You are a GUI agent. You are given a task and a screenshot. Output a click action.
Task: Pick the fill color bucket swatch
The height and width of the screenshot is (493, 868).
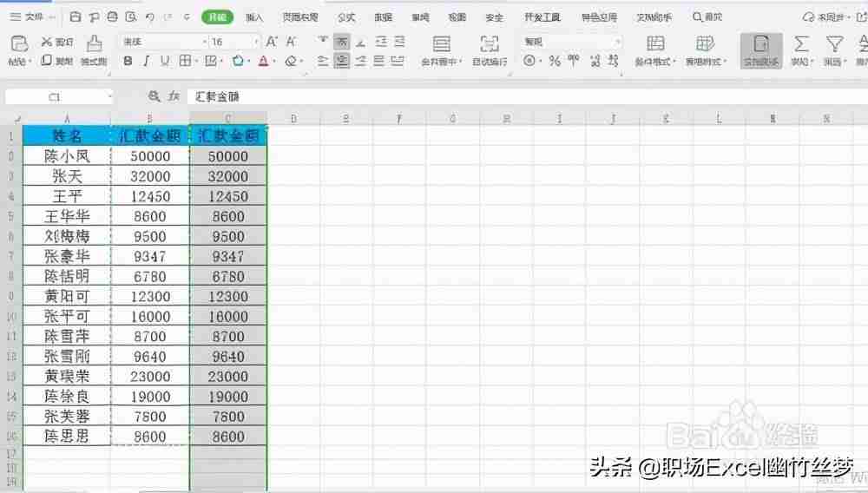point(238,61)
